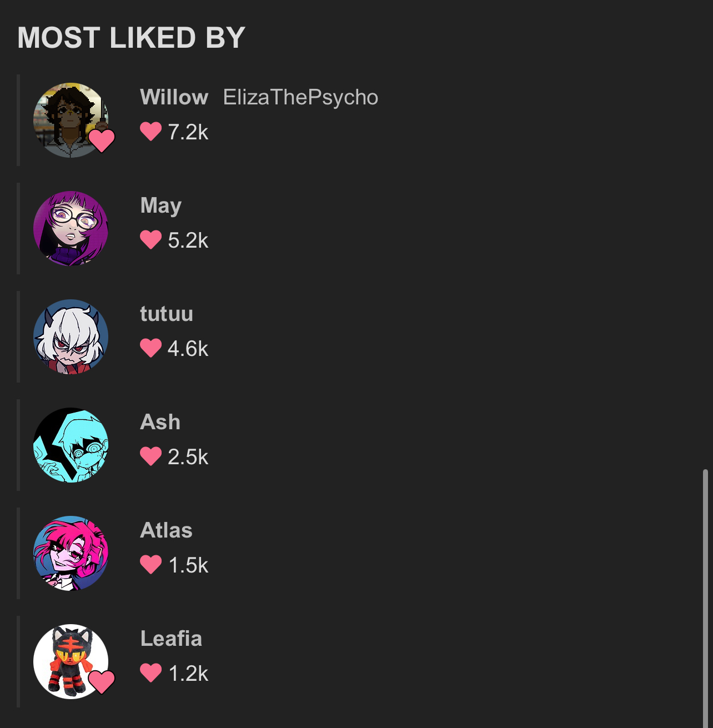Click the heart icon beside 1.2k
Image resolution: width=713 pixels, height=728 pixels.
(x=150, y=673)
